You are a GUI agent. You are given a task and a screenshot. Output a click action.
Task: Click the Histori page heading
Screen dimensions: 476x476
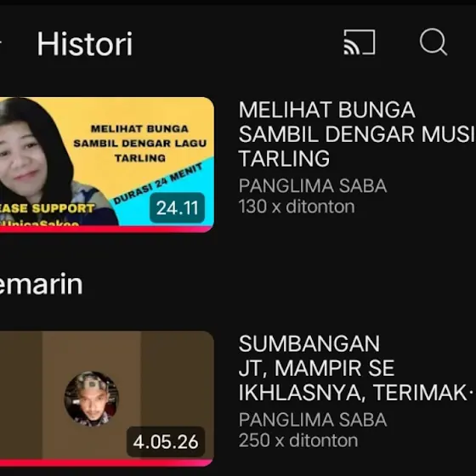pos(85,43)
